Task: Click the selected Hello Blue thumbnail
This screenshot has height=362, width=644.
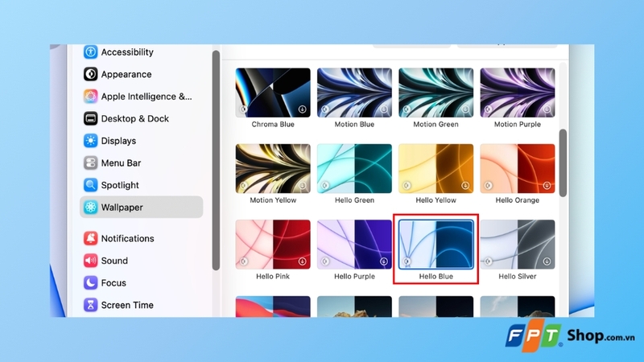Action: 436,245
